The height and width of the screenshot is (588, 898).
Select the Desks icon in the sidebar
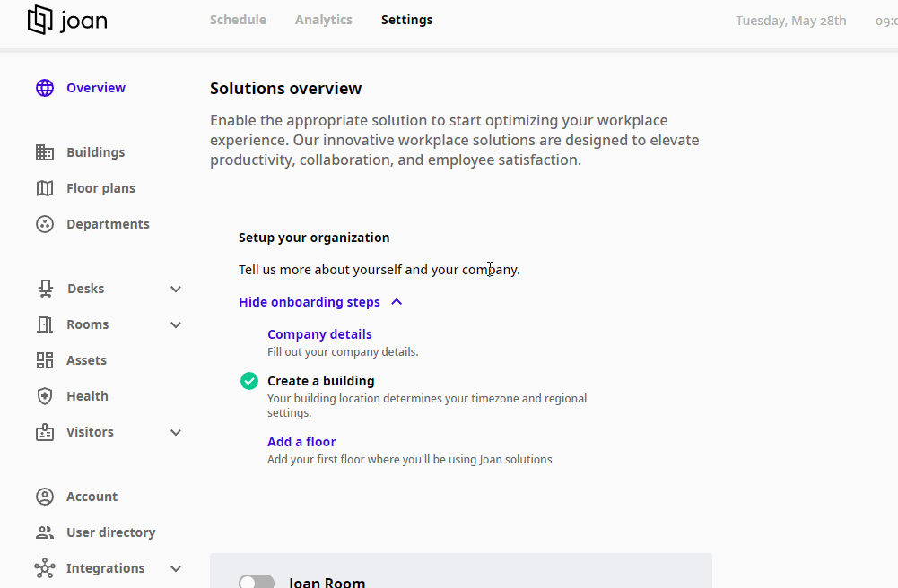click(44, 288)
